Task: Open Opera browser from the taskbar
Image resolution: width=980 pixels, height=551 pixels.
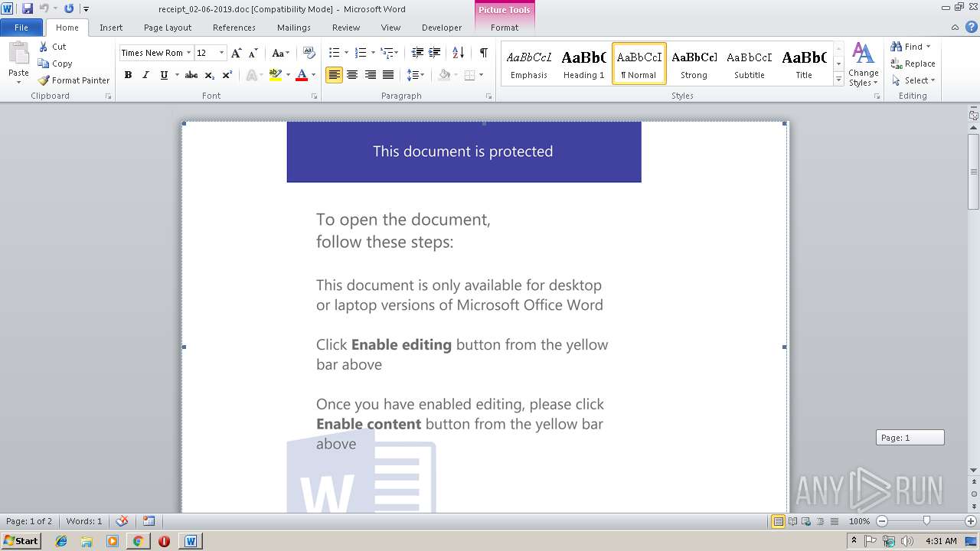Action: (x=164, y=541)
